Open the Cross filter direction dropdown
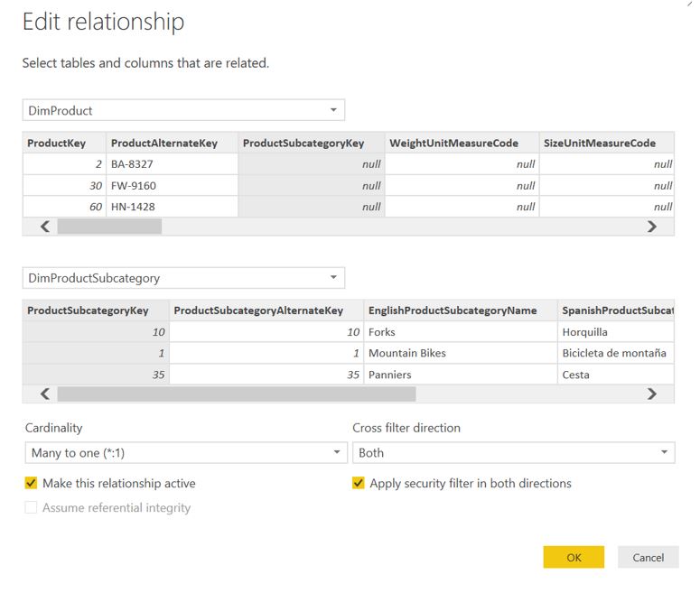The height and width of the screenshot is (593, 700). [x=513, y=453]
